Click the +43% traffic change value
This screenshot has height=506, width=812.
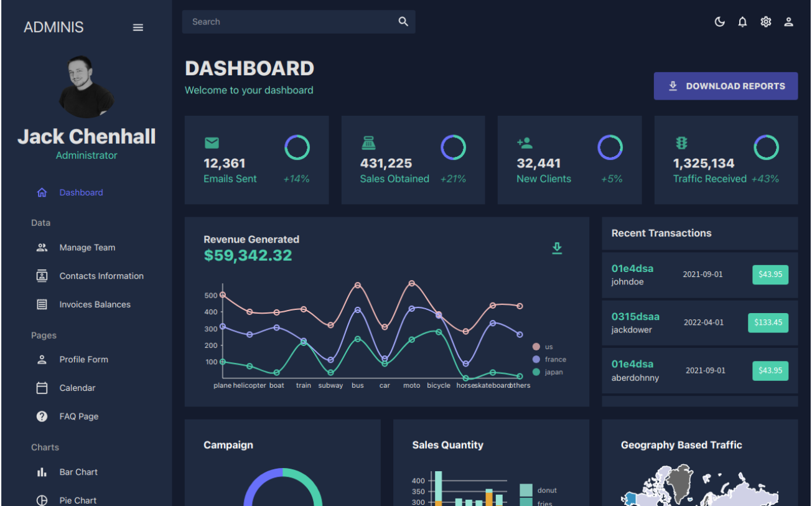point(765,179)
